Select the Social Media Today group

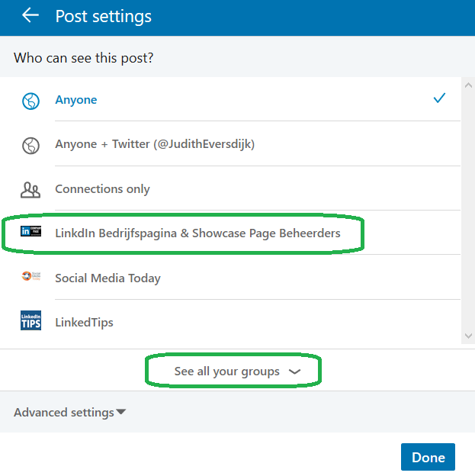[x=230, y=278]
